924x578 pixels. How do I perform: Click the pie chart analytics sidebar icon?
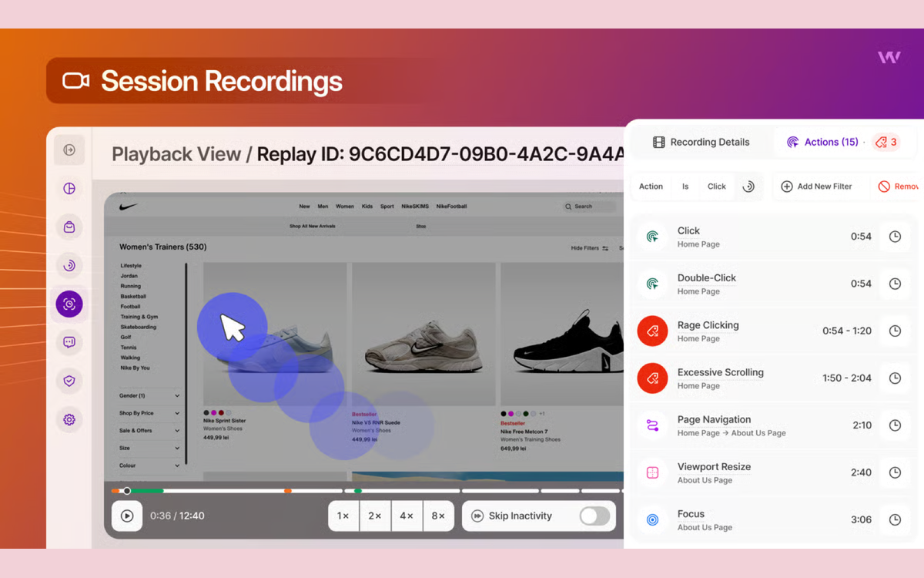[69, 189]
